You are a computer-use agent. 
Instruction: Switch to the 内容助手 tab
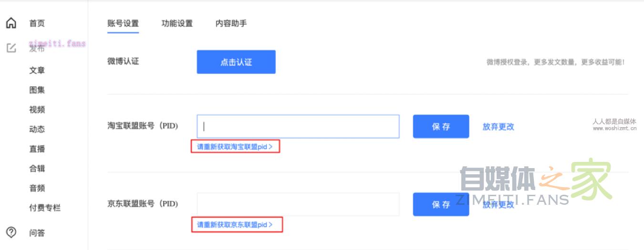point(231,23)
